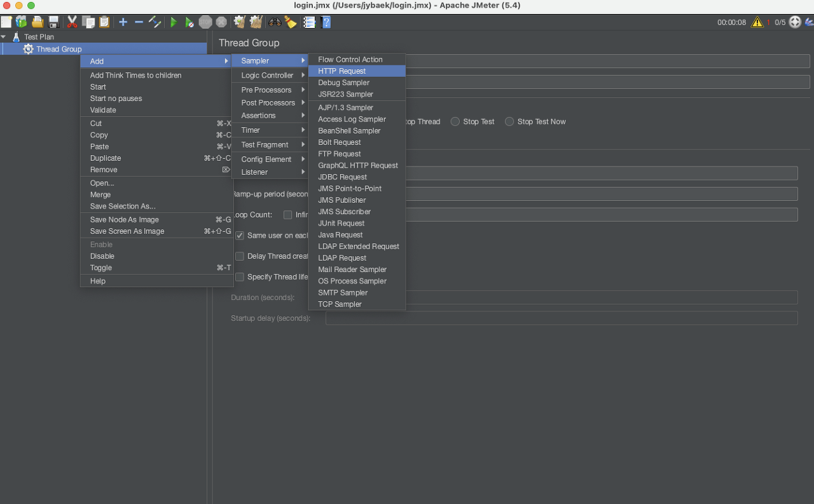Select the Thread Group tree row
The image size is (814, 504).
point(104,49)
